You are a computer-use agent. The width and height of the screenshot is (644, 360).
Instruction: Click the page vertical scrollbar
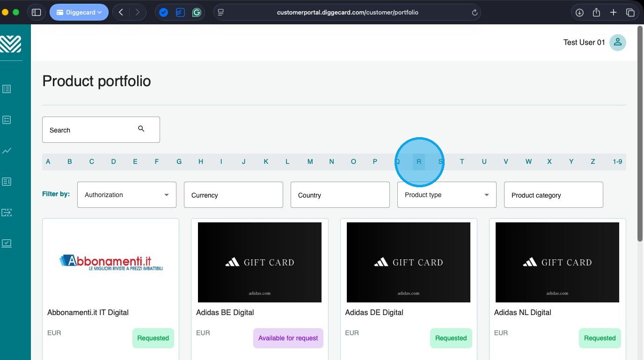[x=640, y=133]
